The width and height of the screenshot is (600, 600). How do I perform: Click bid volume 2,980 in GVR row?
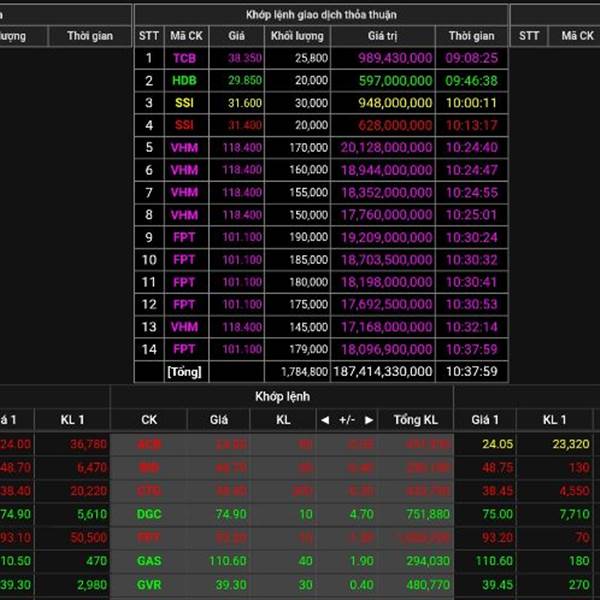(92, 585)
